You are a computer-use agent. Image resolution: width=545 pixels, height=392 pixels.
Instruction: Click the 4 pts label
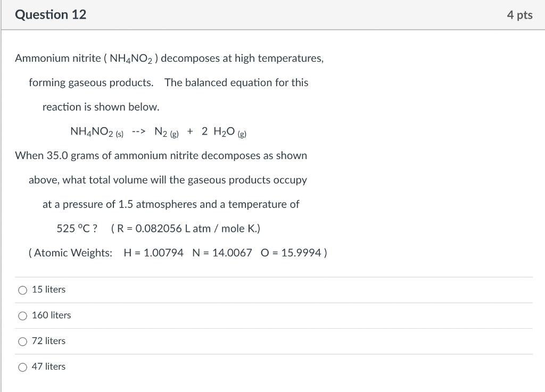[x=518, y=14]
